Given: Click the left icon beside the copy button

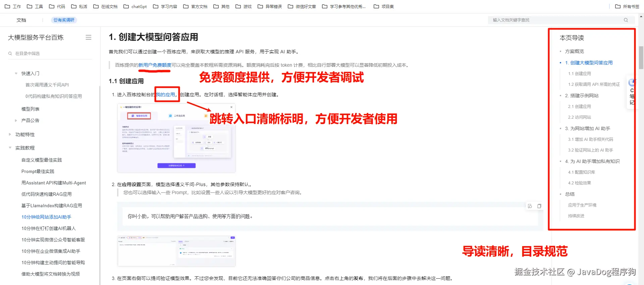Looking at the screenshot, I should (530, 206).
